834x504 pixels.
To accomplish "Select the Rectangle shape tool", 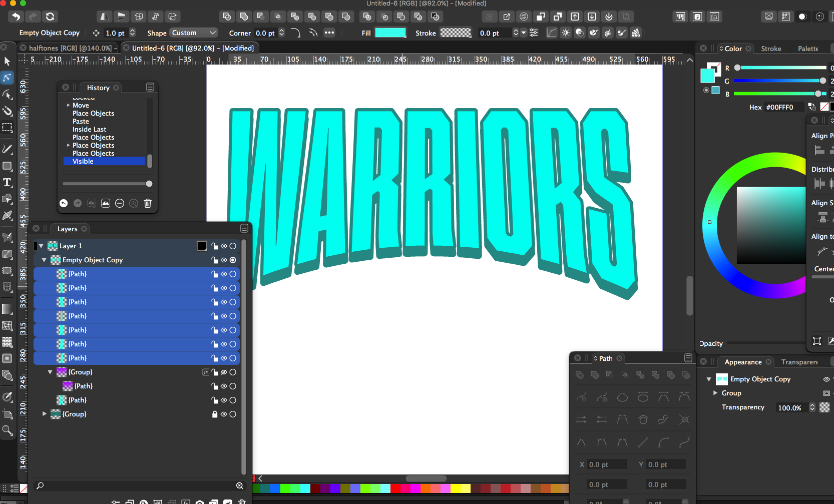I will click(x=7, y=166).
